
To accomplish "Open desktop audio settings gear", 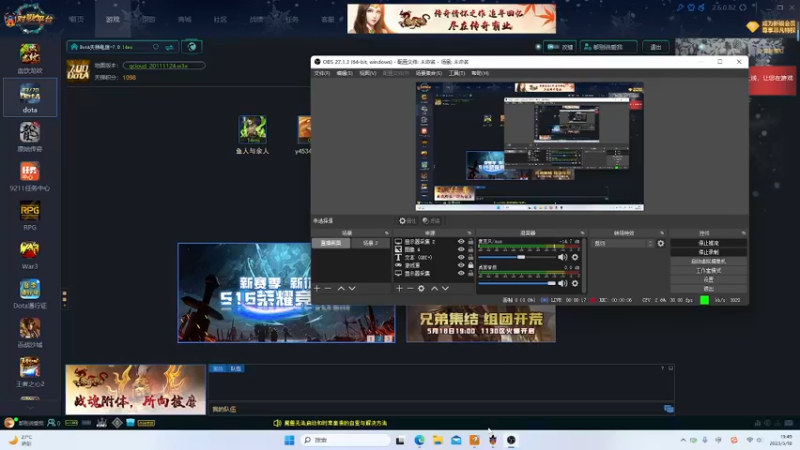I will [575, 283].
